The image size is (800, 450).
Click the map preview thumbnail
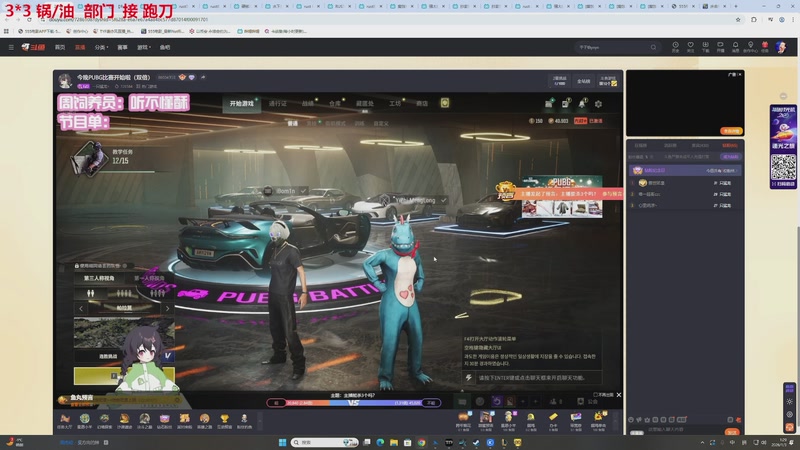tap(124, 333)
